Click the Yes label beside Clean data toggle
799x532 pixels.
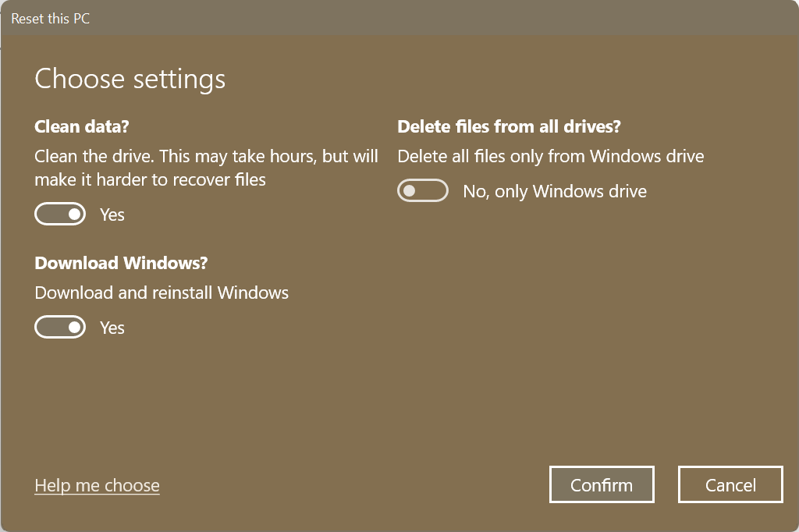coord(112,214)
